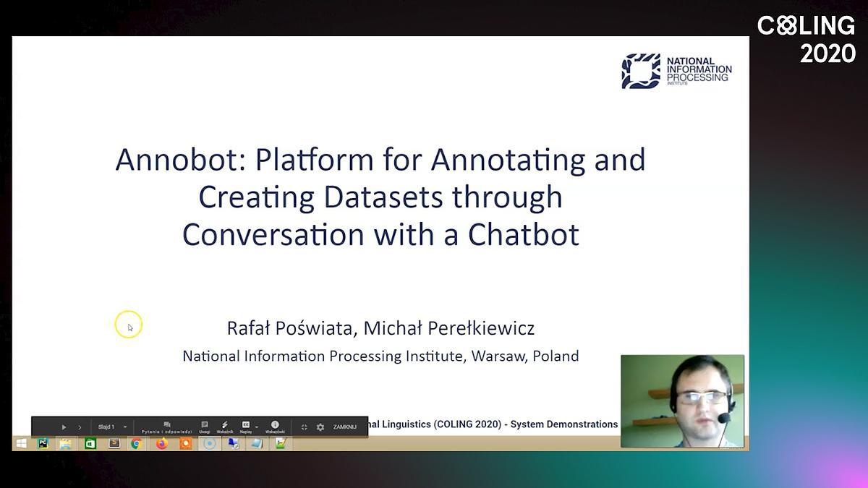Image resolution: width=868 pixels, height=488 pixels.
Task: Open the Wskazówki tips icon
Action: click(x=275, y=427)
